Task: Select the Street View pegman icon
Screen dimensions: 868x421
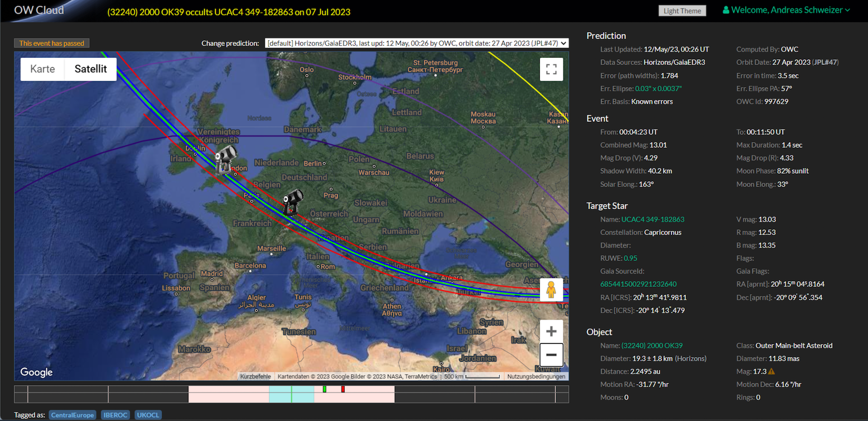Action: click(x=551, y=290)
